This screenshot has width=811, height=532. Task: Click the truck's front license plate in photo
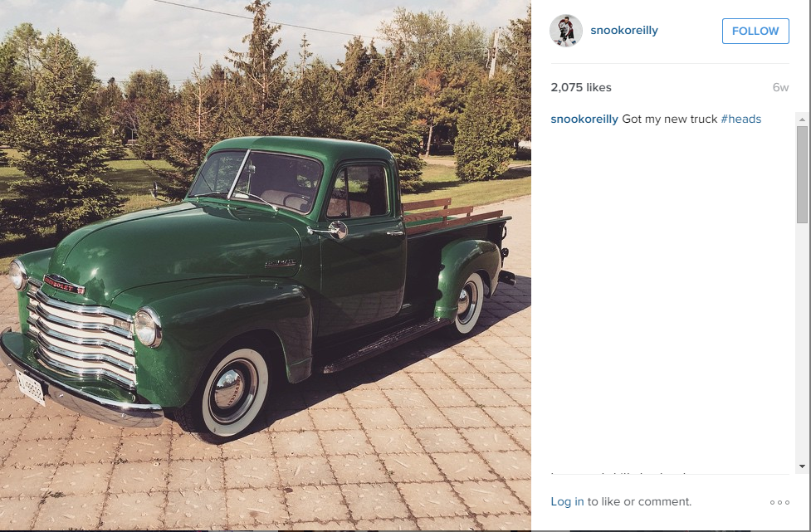(x=31, y=388)
